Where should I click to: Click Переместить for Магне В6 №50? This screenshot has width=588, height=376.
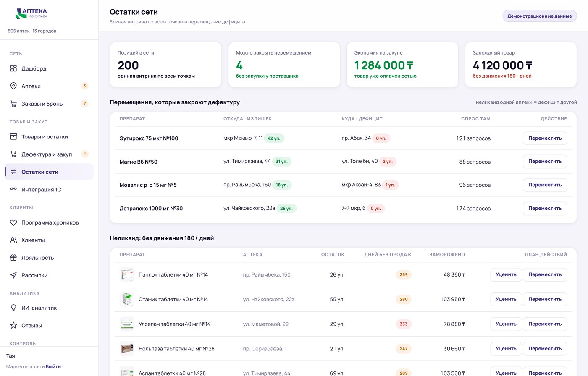pyautogui.click(x=545, y=162)
